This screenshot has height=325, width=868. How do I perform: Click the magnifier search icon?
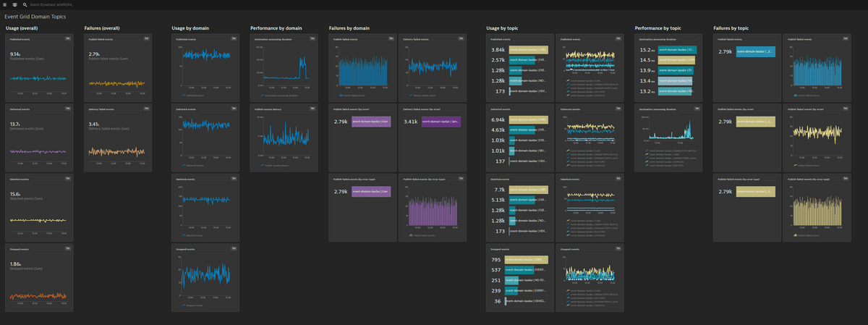point(25,4)
